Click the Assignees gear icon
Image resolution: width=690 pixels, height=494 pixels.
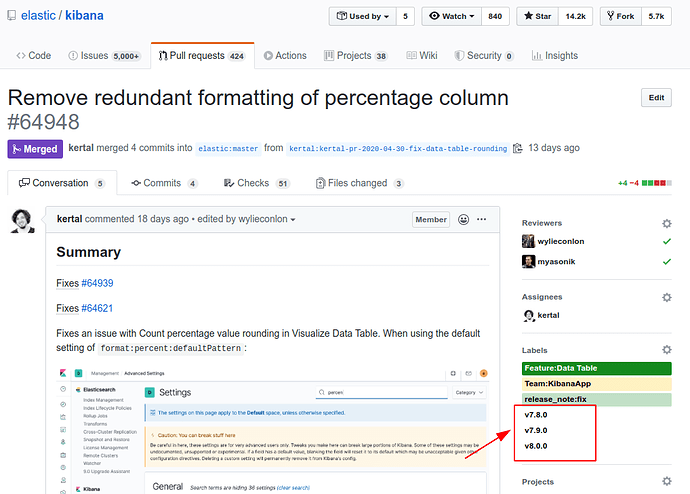click(x=667, y=297)
